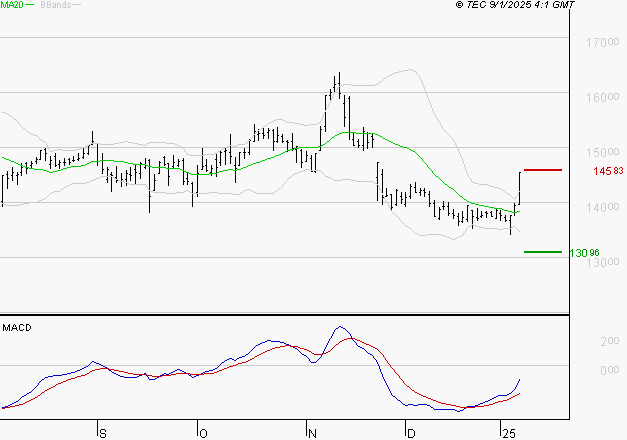Click the O month marker on timeline
627x440 pixels.
point(203,434)
